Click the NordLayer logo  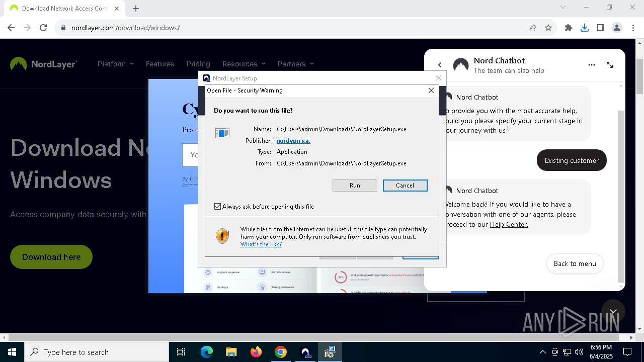click(44, 64)
